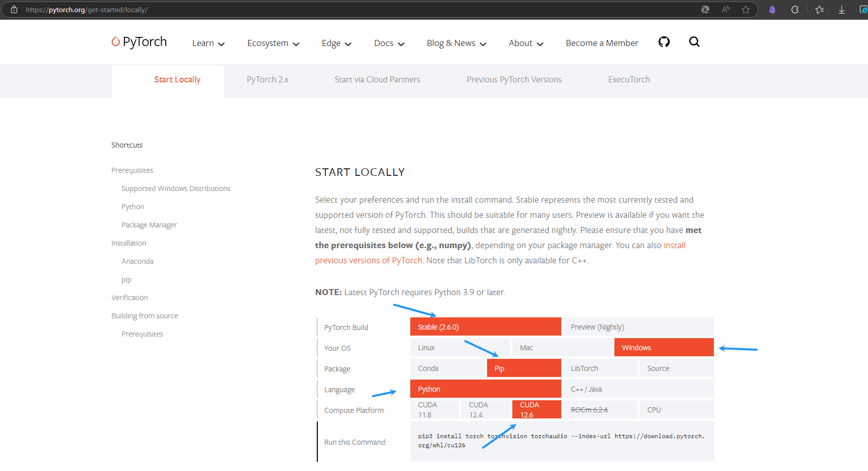Viewport: 868px width, 471px height.
Task: Jump to Anaconda shortcut
Action: 137,261
